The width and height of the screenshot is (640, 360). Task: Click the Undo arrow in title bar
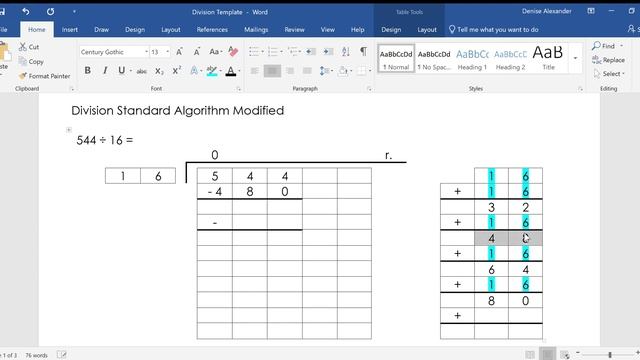pos(26,11)
